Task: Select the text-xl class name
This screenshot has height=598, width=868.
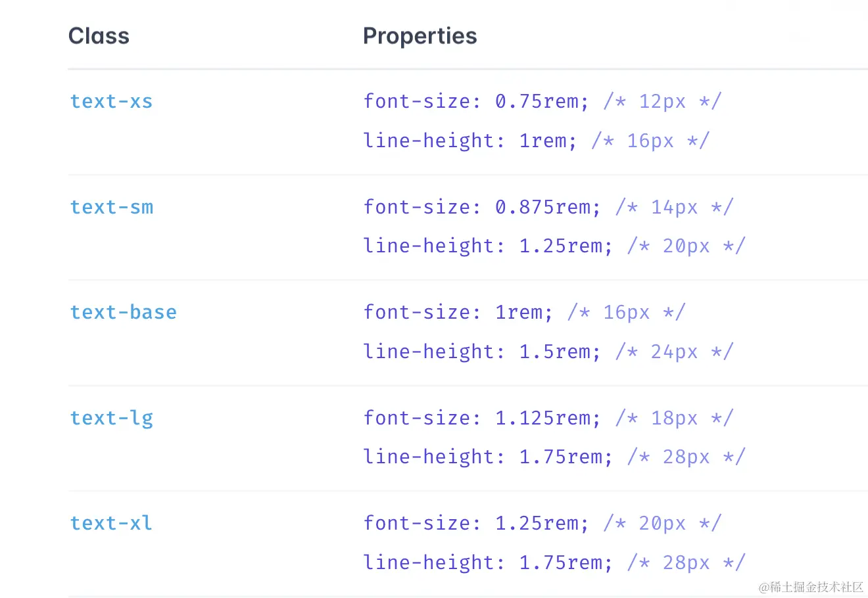Action: click(x=111, y=523)
